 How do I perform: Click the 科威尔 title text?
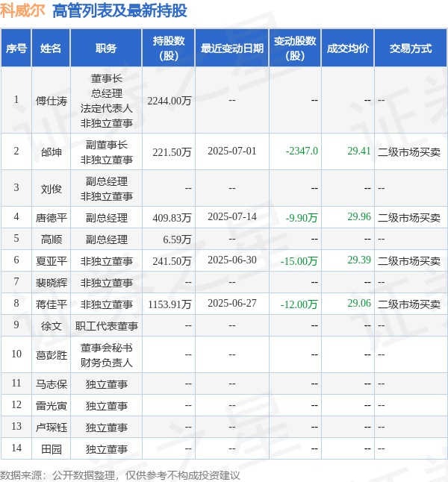[22, 10]
